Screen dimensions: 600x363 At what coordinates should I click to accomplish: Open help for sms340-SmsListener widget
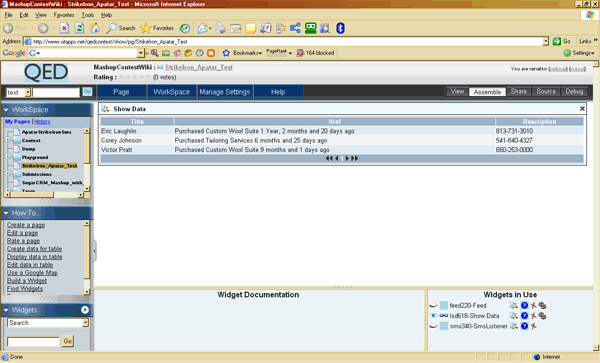tap(524, 326)
